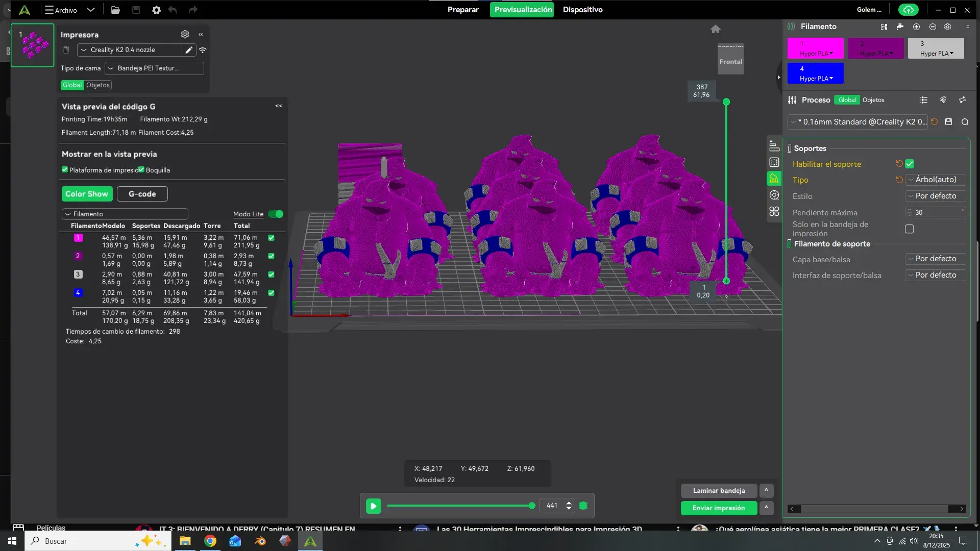Image resolution: width=980 pixels, height=551 pixels.
Task: Open preferences gear in top toolbar
Action: (x=156, y=10)
